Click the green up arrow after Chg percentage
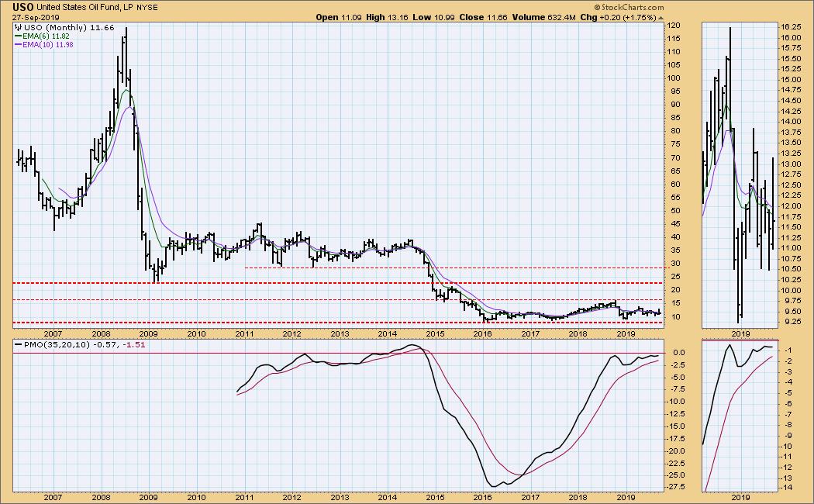 [x=662, y=17]
